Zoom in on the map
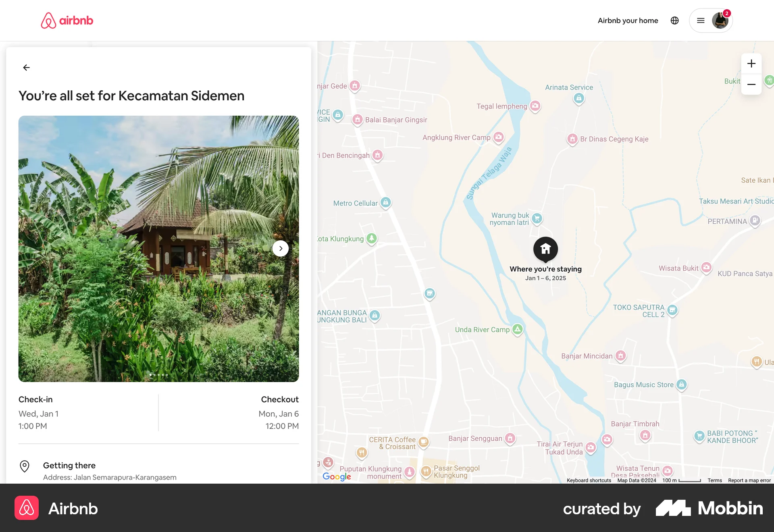Viewport: 774px width, 532px height. coord(751,63)
